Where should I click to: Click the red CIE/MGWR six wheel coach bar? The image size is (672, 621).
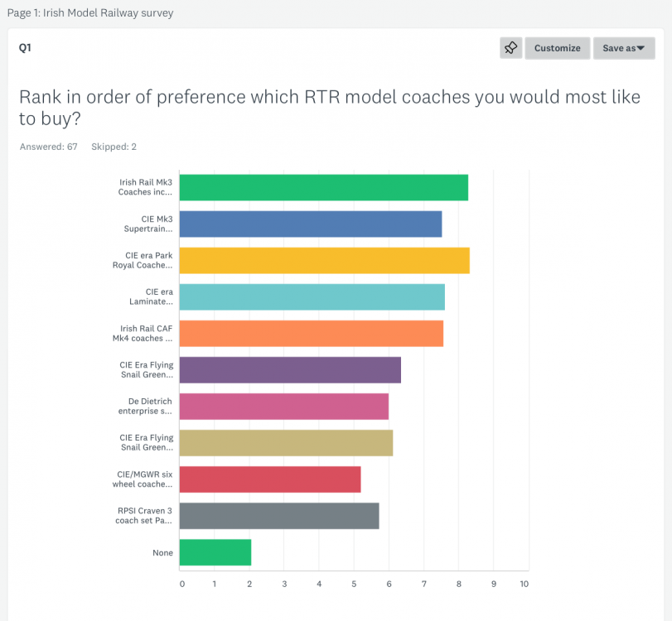pyautogui.click(x=269, y=479)
